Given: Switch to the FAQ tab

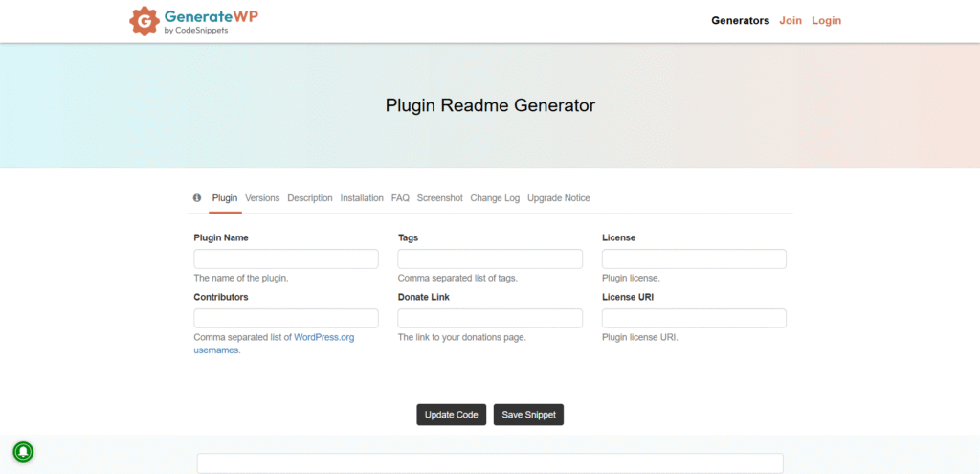Looking at the screenshot, I should [x=400, y=198].
